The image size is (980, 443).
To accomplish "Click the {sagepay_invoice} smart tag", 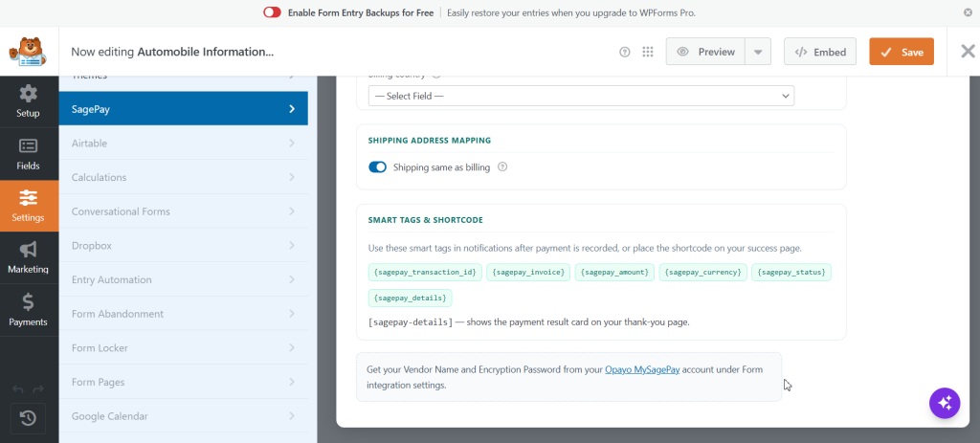I will coord(528,272).
